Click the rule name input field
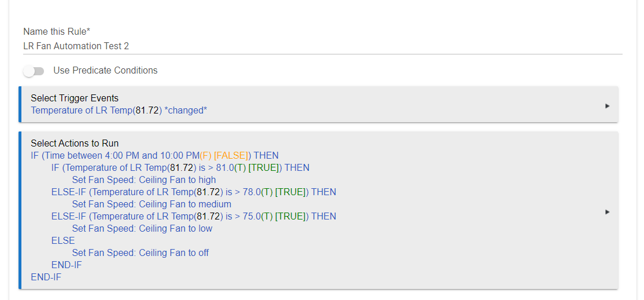This screenshot has width=644, height=300. point(322,46)
